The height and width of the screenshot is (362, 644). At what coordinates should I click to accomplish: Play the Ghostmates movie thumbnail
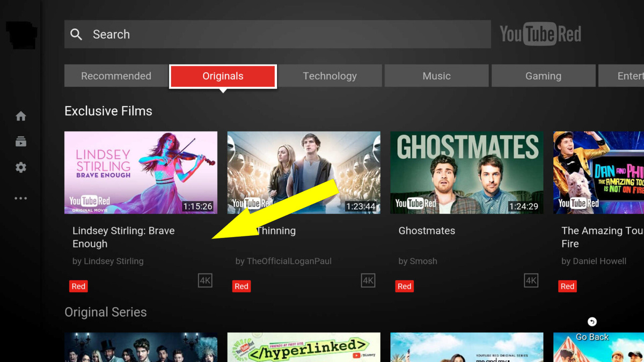point(467,173)
